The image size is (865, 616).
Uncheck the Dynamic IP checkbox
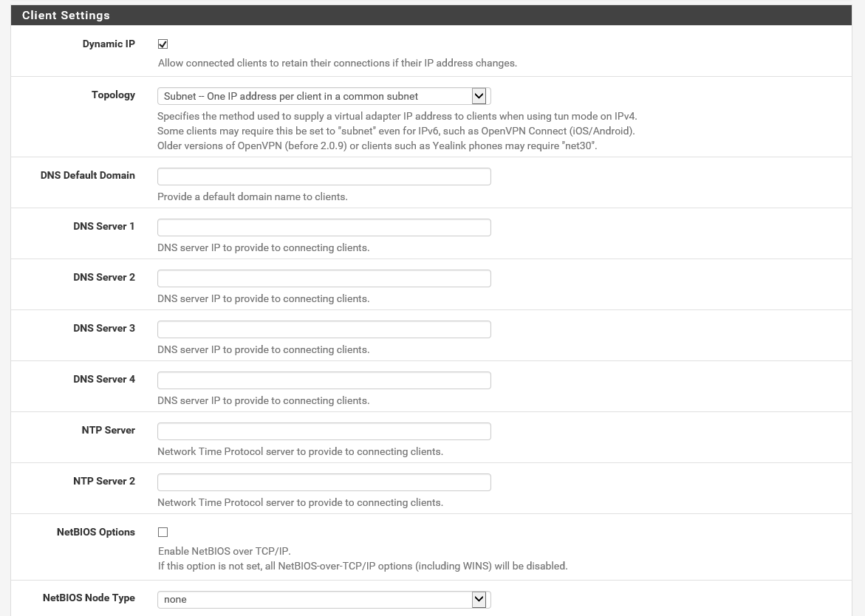(x=163, y=44)
